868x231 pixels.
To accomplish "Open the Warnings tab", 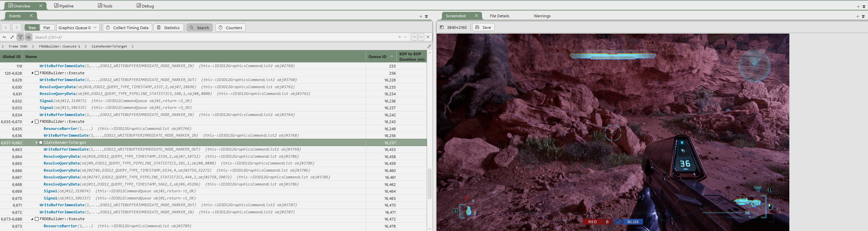I will point(542,16).
